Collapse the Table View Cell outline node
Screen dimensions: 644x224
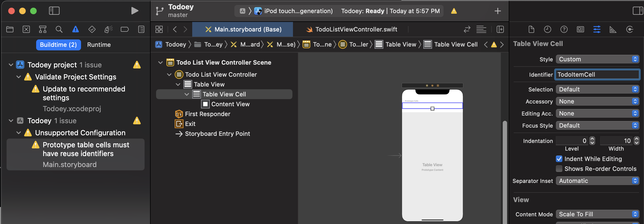(x=187, y=94)
